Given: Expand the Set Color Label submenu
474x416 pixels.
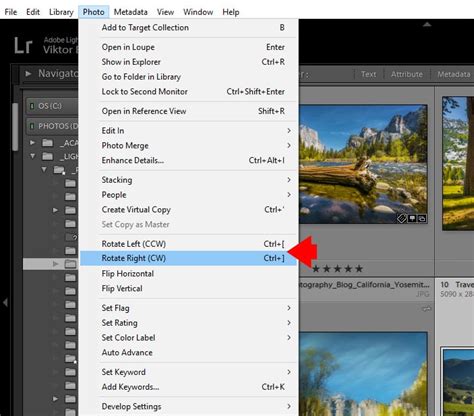Looking at the screenshot, I should coord(188,338).
